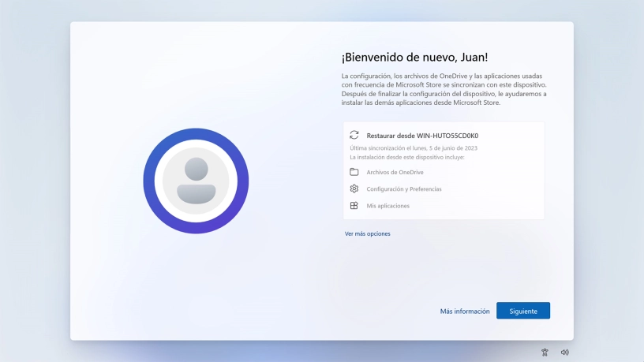
Task: Click the Configuración y Preferencias gear icon
Action: [354, 188]
